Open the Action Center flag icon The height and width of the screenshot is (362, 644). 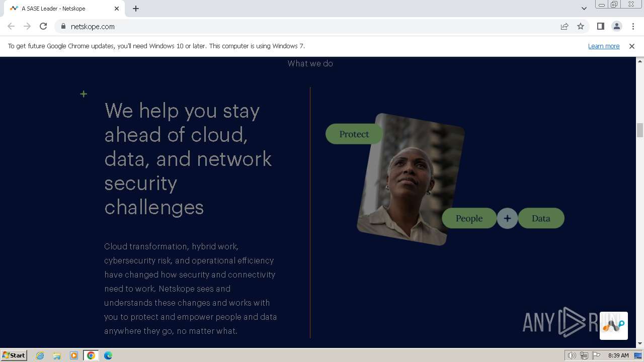[x=596, y=355]
